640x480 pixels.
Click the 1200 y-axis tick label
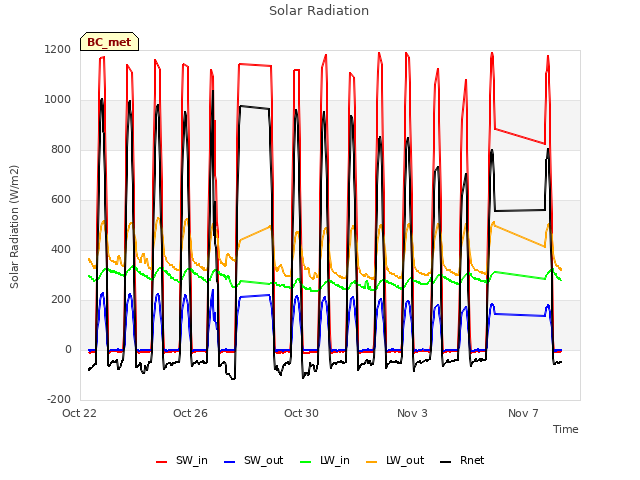point(58,50)
